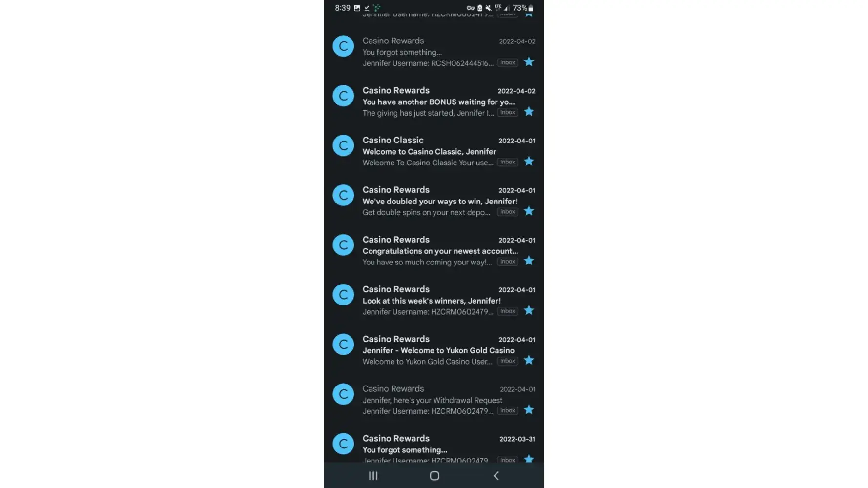This screenshot has width=868, height=488.
Task: Select Casino Classic sender avatar
Action: pos(343,145)
